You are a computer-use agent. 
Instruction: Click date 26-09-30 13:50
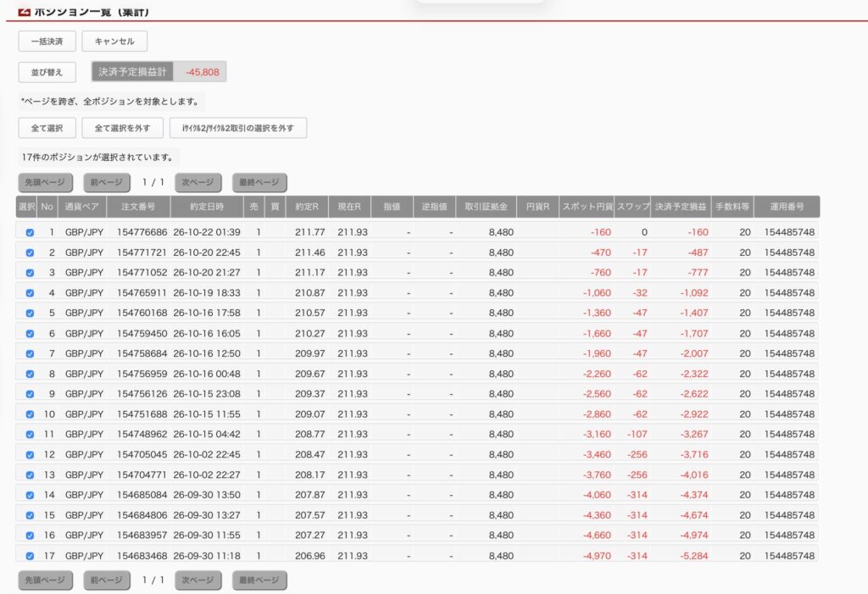click(x=207, y=495)
